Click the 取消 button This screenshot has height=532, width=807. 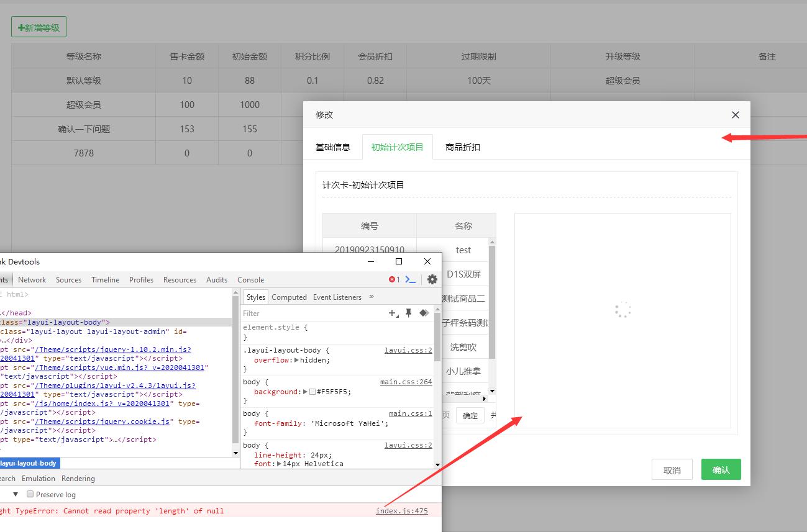tap(672, 470)
